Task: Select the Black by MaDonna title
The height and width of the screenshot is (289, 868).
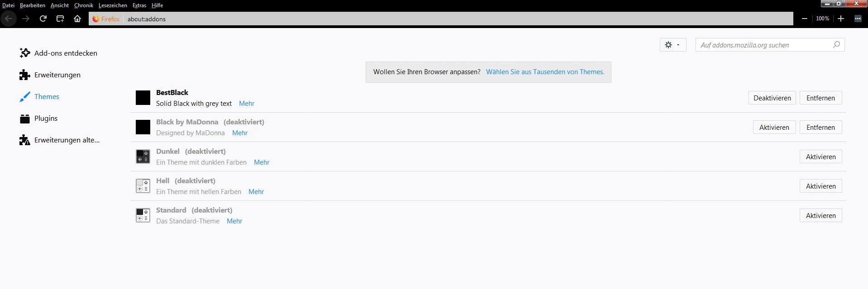Action: tap(187, 122)
